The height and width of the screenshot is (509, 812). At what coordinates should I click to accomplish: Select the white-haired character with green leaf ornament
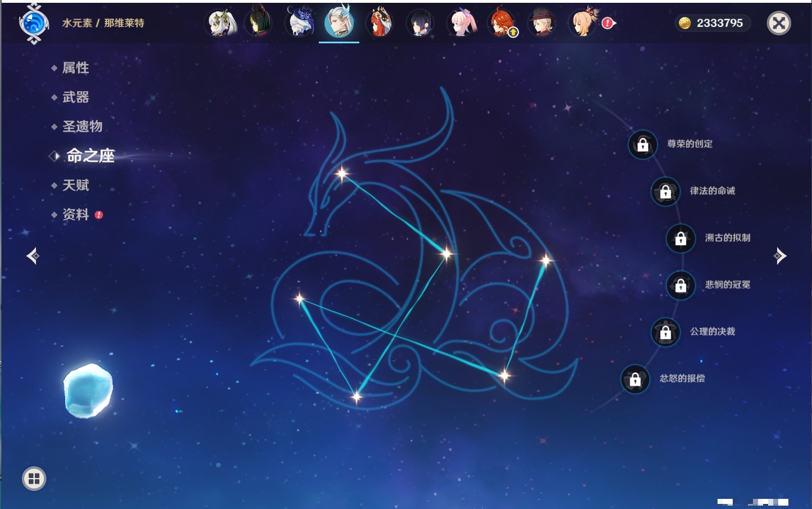click(x=221, y=24)
